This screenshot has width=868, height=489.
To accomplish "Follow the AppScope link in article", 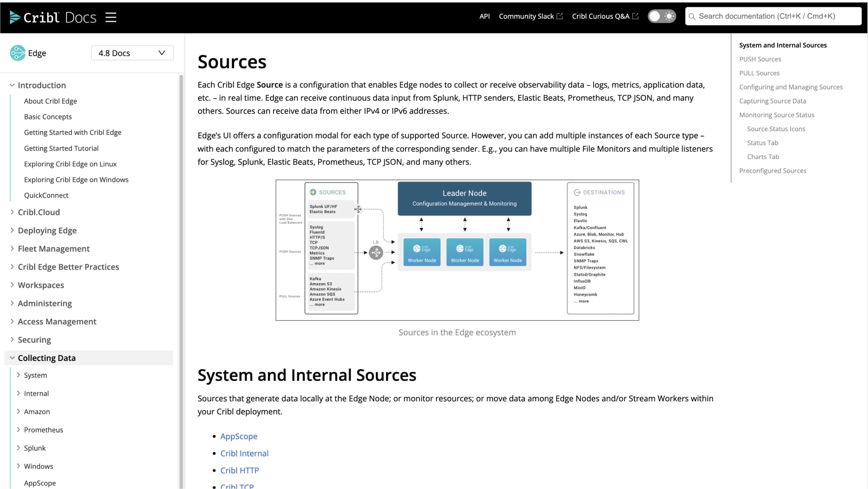I will (239, 436).
